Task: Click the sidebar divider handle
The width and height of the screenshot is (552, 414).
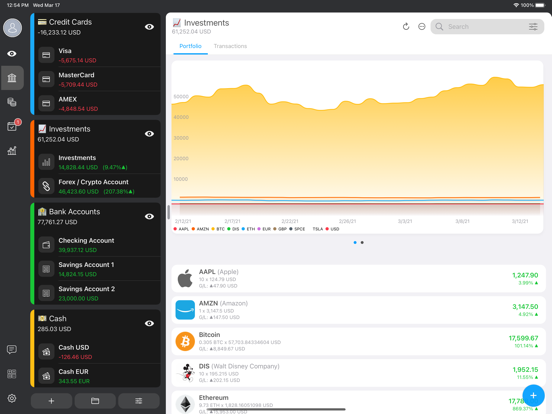Action: click(168, 212)
